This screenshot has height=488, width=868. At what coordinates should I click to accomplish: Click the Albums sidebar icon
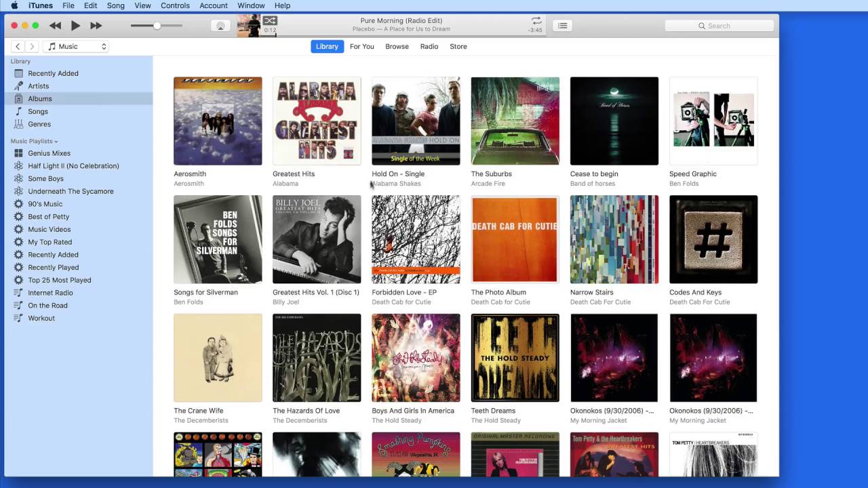click(x=18, y=99)
